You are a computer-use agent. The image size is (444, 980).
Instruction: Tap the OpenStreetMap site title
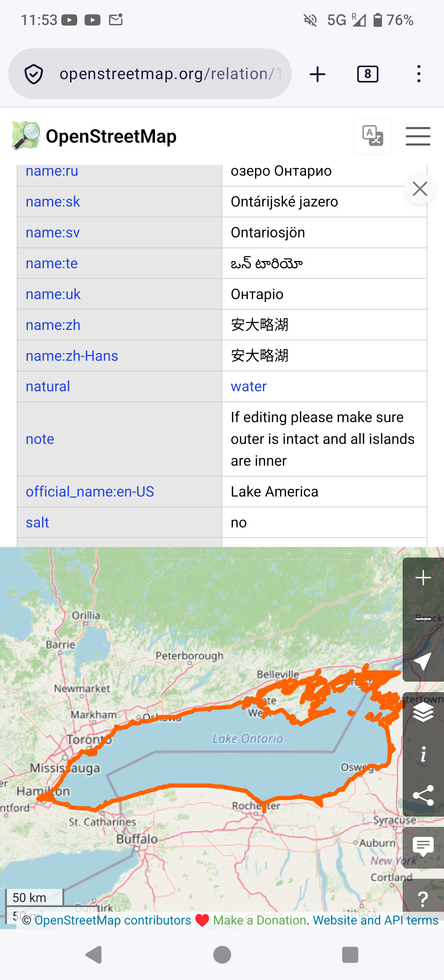point(111,136)
